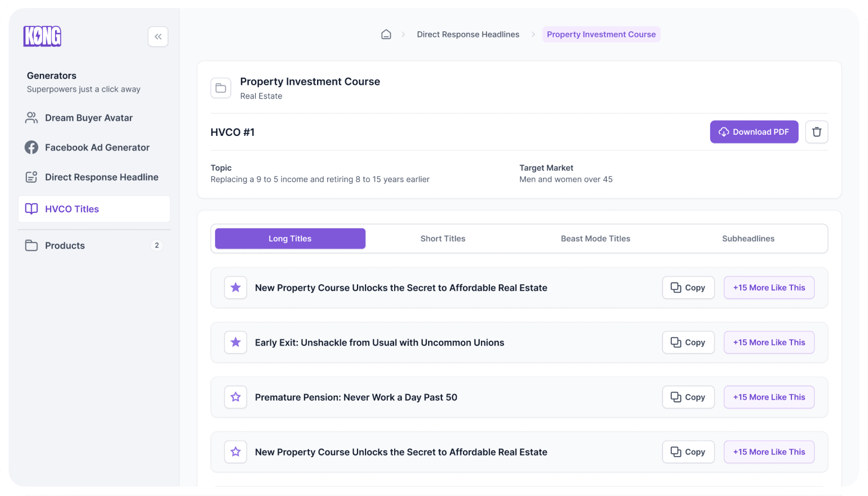868x496 pixels.
Task: Open Direct Response Headline generator
Action: point(101,177)
